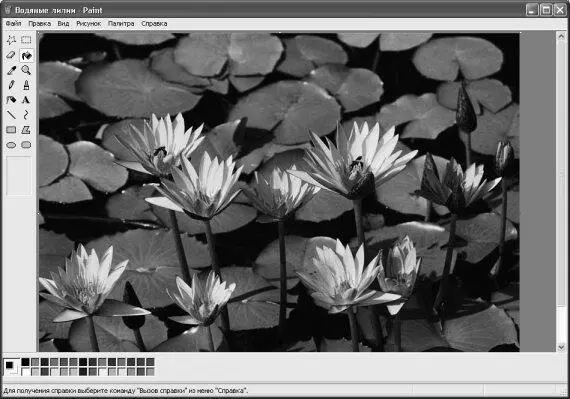
Task: Click the water lilies image on the canvas
Action: pos(279,192)
